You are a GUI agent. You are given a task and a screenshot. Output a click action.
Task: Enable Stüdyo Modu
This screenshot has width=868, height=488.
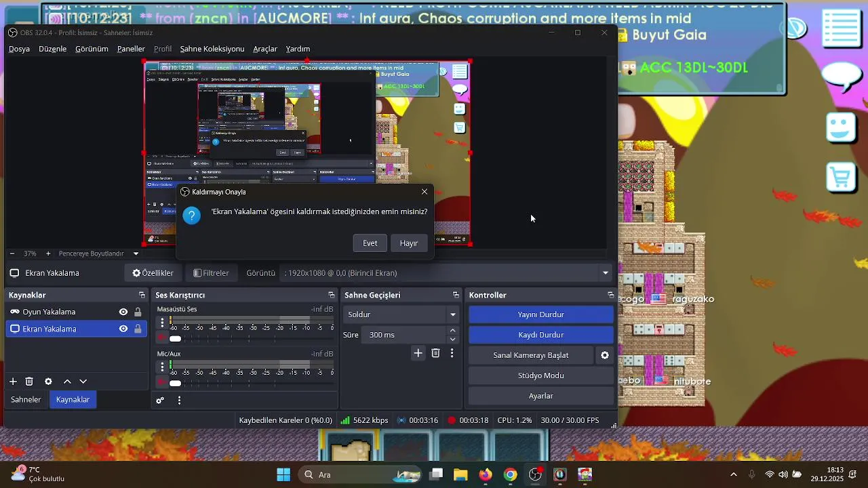click(x=541, y=375)
